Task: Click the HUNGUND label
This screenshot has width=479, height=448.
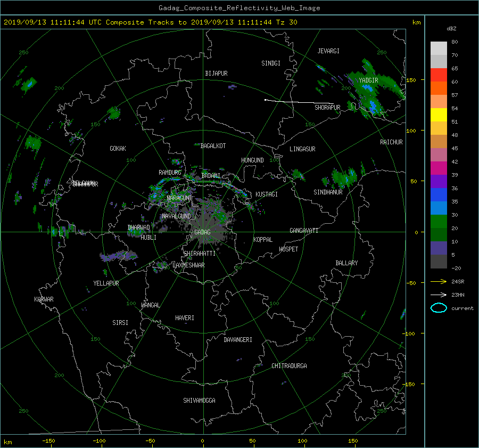Action: tap(252, 160)
